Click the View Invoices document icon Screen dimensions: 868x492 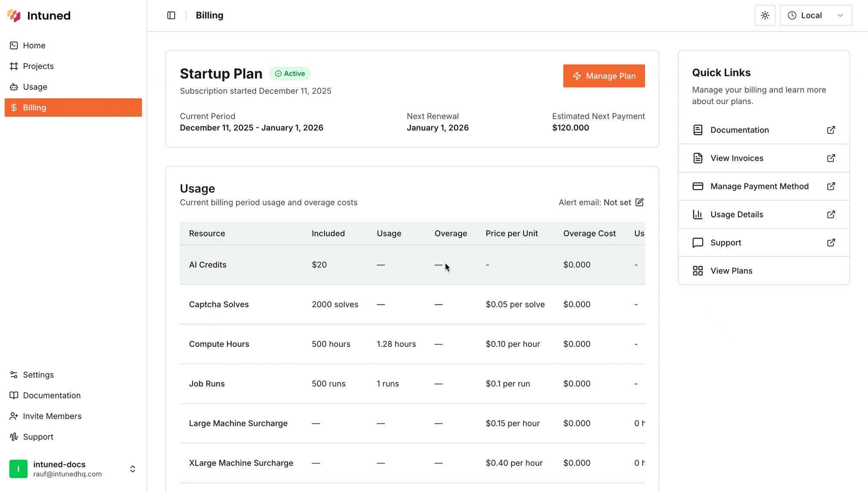point(697,158)
